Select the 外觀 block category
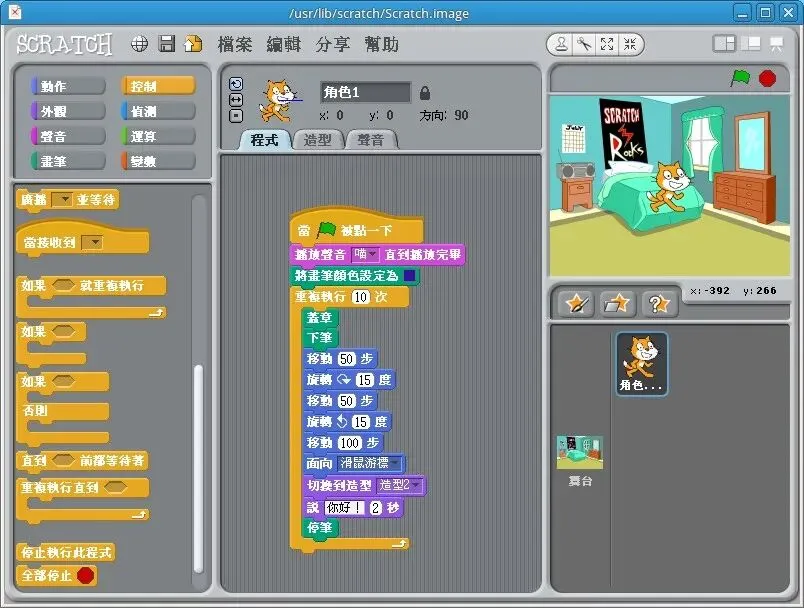 [x=68, y=111]
